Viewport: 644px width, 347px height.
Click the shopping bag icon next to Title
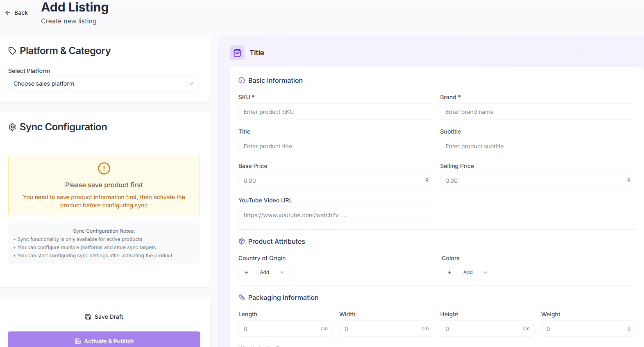pyautogui.click(x=237, y=53)
